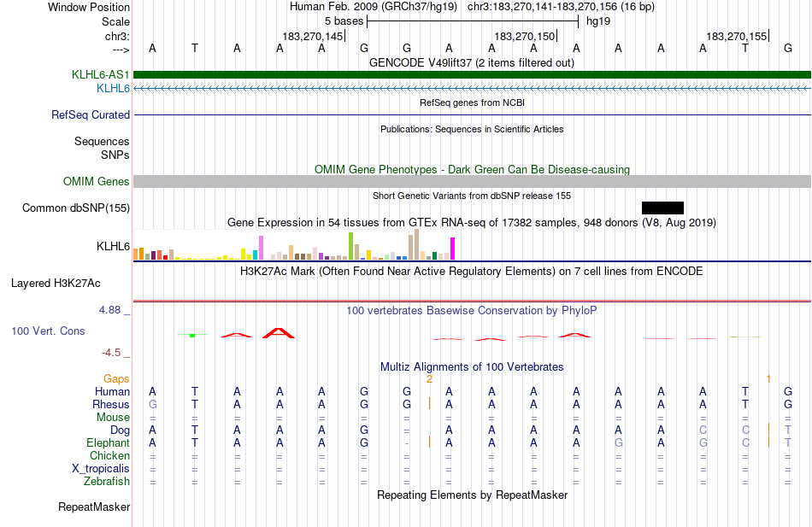Viewport: 812px width, 527px height.
Task: Click the Dog species label
Action: click(121, 430)
